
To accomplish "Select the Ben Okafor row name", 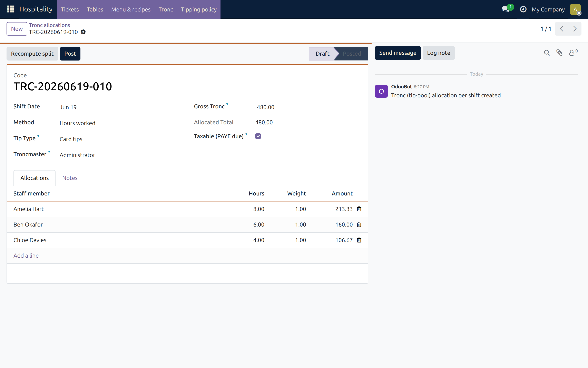I will [28, 225].
